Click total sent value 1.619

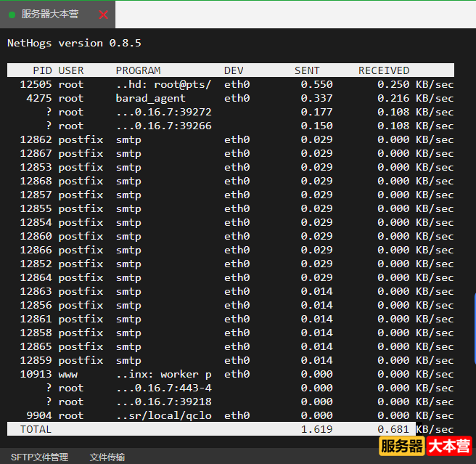(x=316, y=429)
